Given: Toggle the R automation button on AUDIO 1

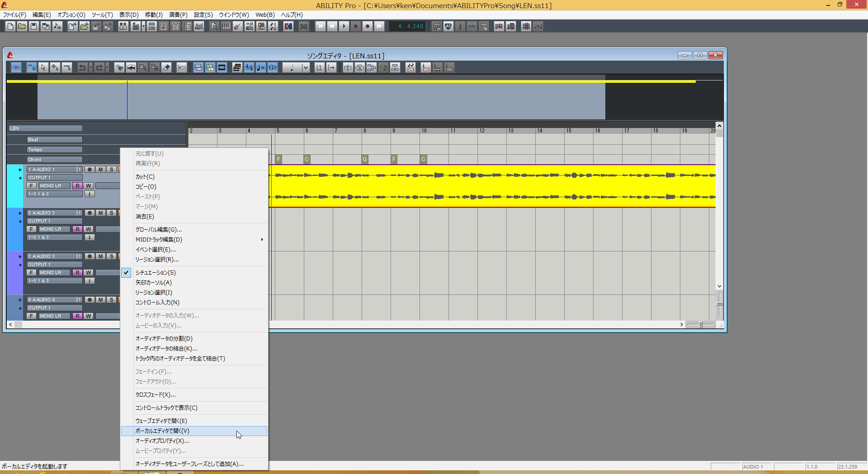Looking at the screenshot, I should click(x=77, y=186).
